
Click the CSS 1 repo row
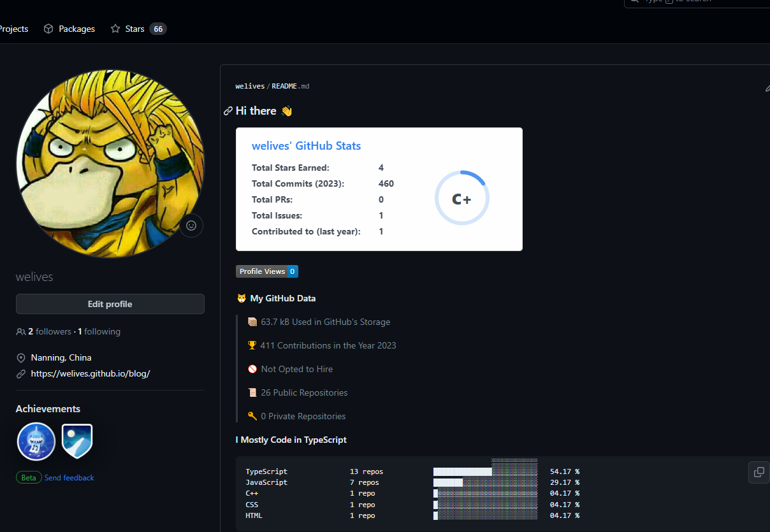[412, 505]
